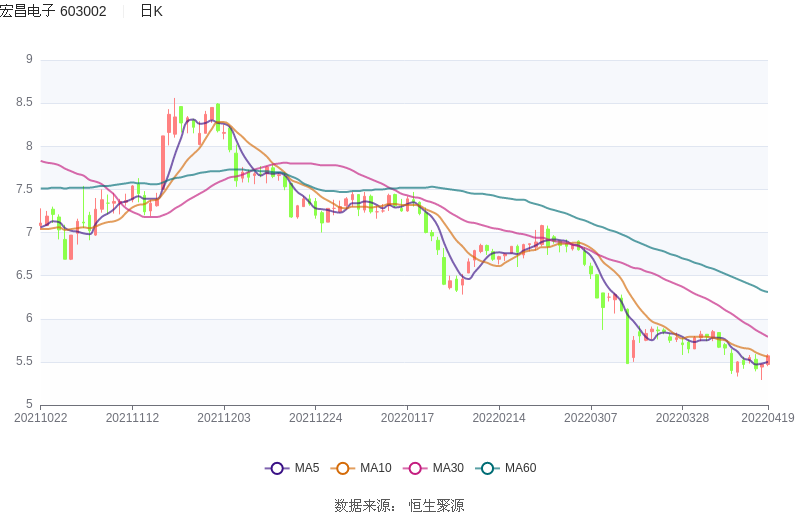Click the 20220419 final date label
This screenshot has height=517, width=800.
click(768, 418)
